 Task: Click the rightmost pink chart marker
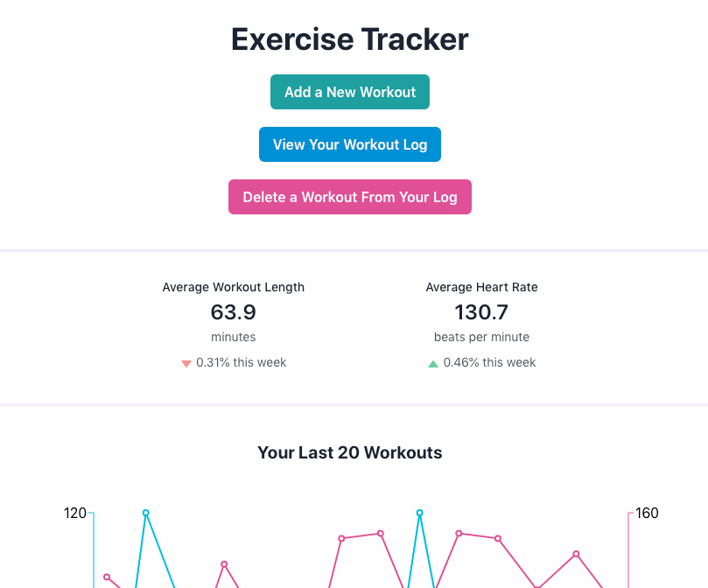[x=577, y=554]
